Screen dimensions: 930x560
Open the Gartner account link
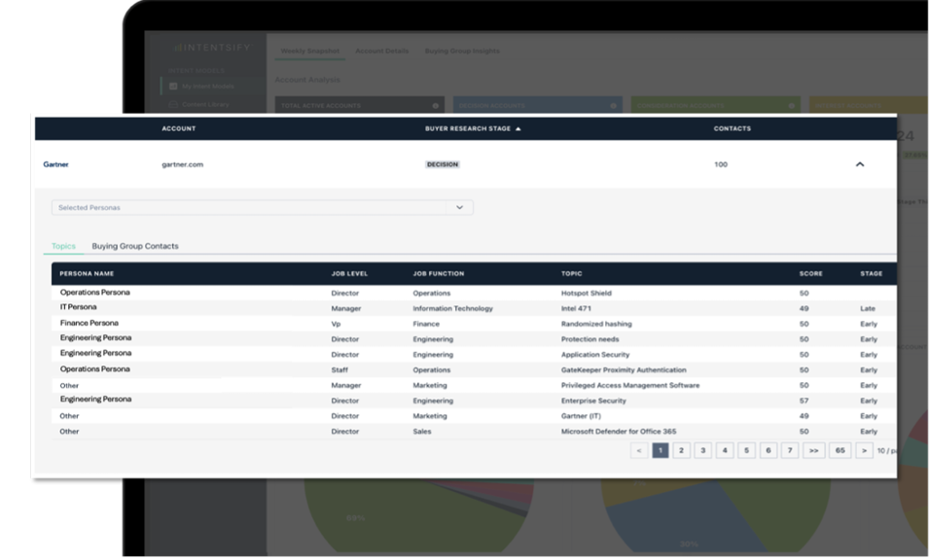point(56,164)
